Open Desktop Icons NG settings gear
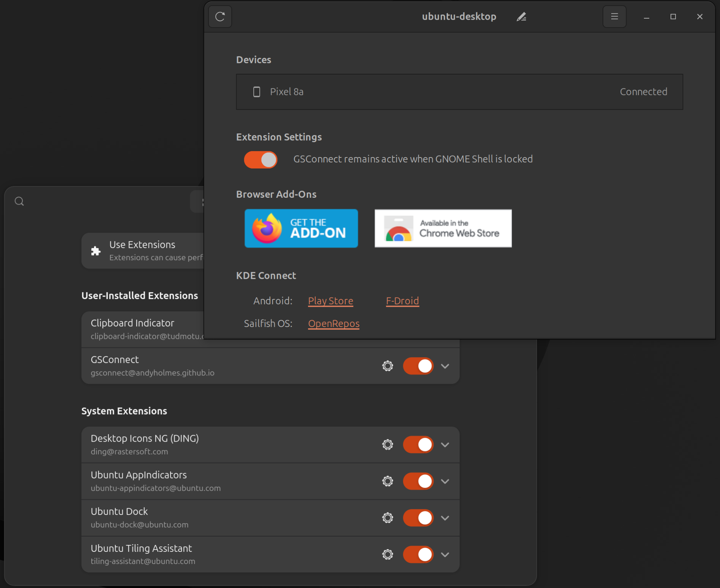 388,445
